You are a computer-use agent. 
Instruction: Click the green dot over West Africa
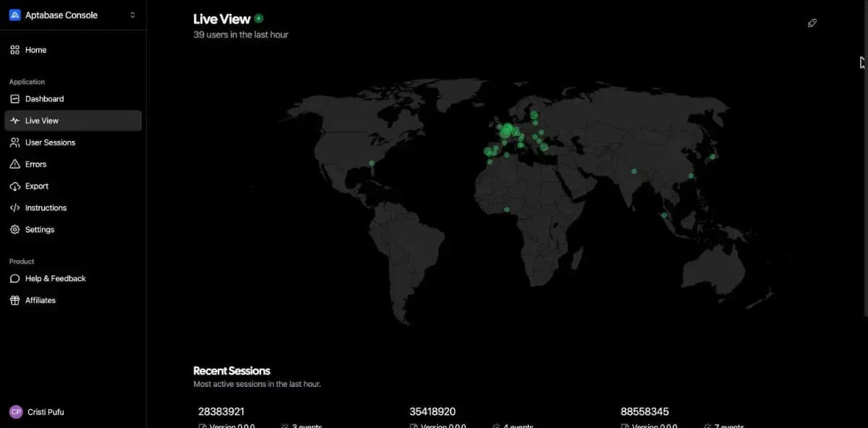pyautogui.click(x=506, y=210)
